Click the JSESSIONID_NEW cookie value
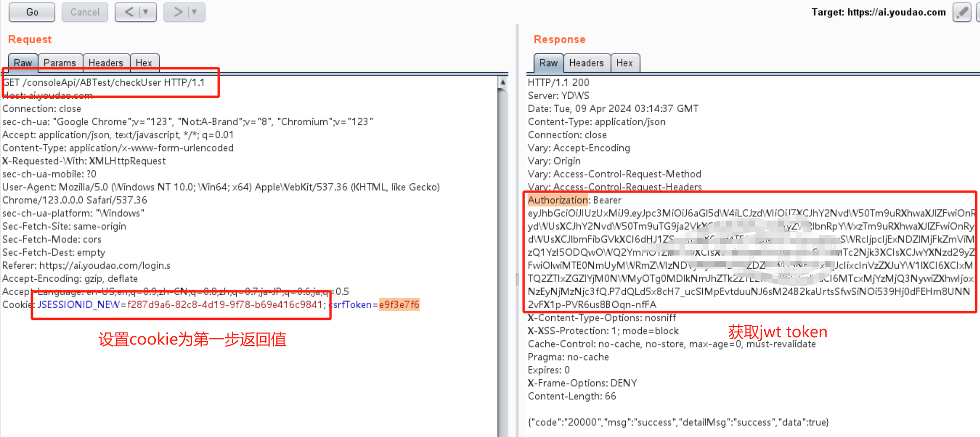Viewport: 980px width, 437px height. click(x=225, y=304)
